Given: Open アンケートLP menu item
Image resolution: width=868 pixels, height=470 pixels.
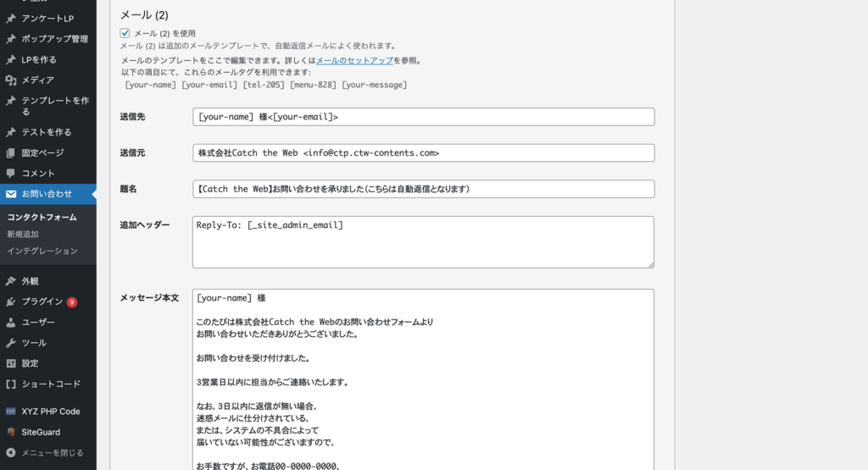Looking at the screenshot, I should click(x=48, y=19).
